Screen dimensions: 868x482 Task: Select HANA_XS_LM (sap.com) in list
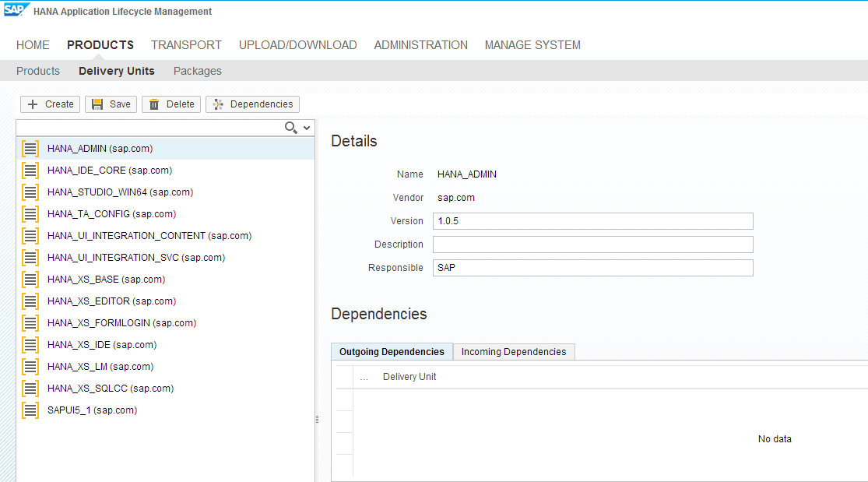166,367
